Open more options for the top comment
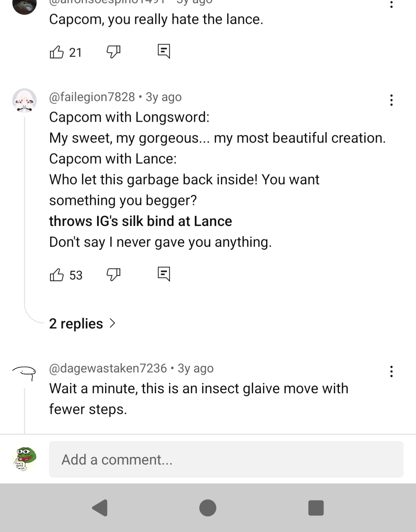 coord(391,4)
